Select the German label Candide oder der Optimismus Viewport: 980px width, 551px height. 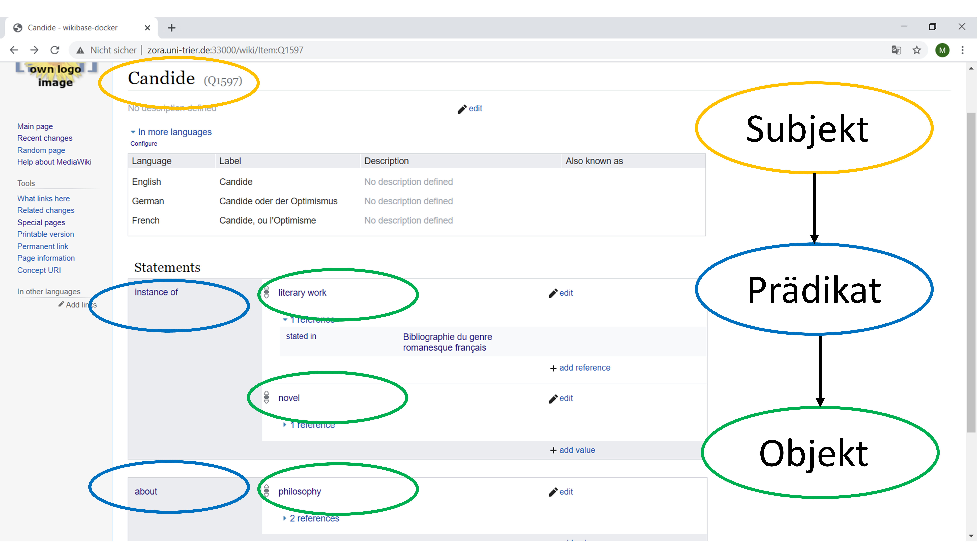pos(278,201)
